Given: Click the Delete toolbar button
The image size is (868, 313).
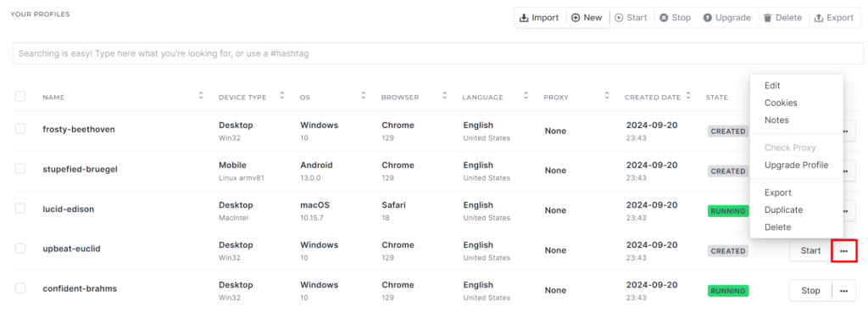Looking at the screenshot, I should click(782, 18).
